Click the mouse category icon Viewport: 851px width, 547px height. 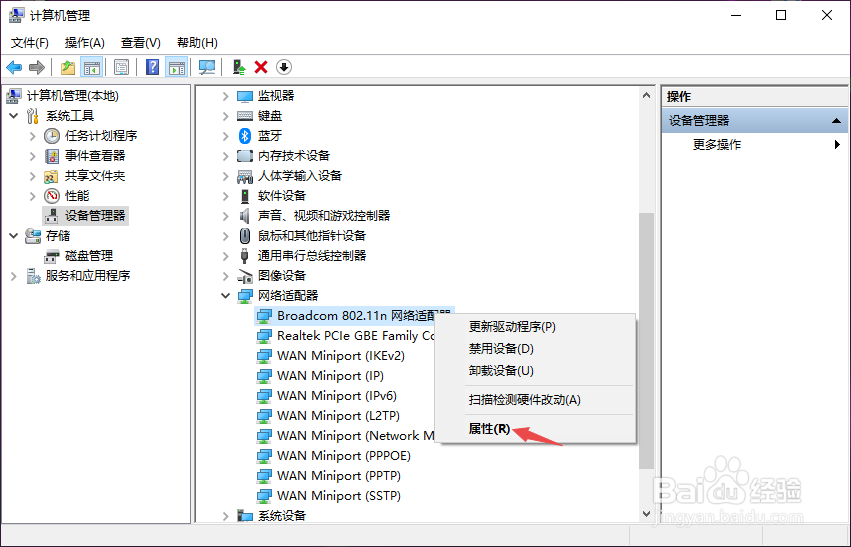[x=245, y=236]
